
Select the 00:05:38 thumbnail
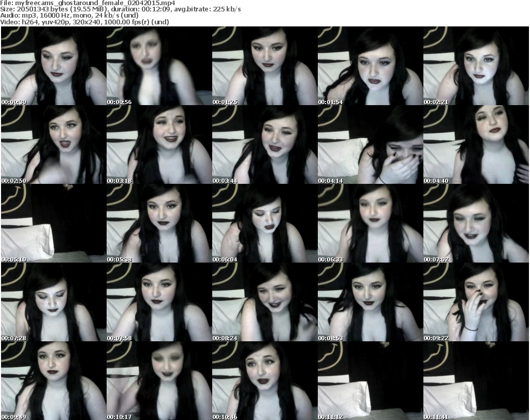[x=159, y=223]
